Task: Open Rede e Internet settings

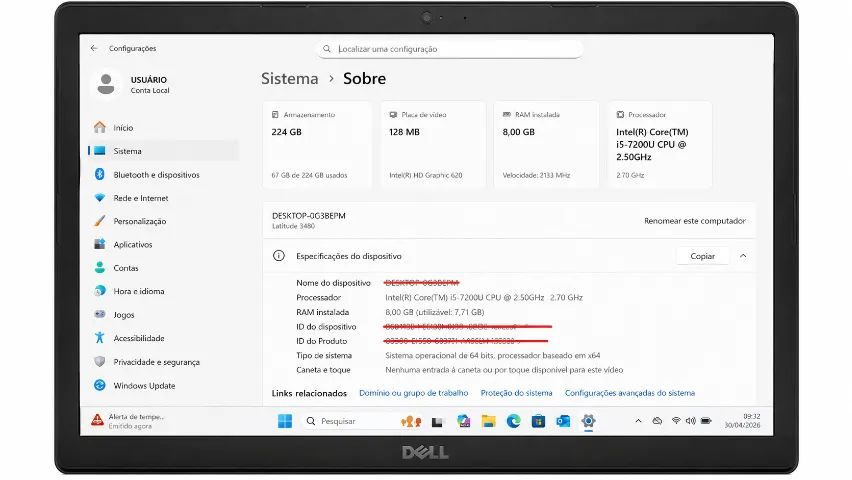Action: tap(163, 198)
